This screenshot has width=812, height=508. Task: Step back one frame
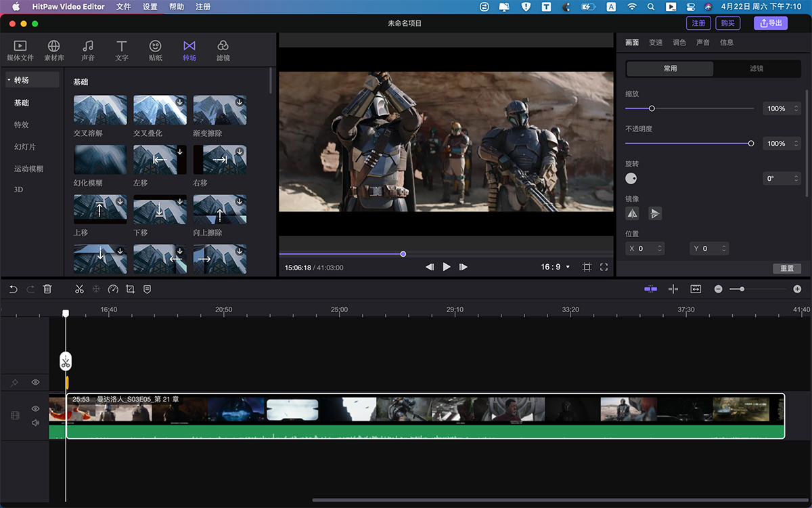(x=430, y=267)
